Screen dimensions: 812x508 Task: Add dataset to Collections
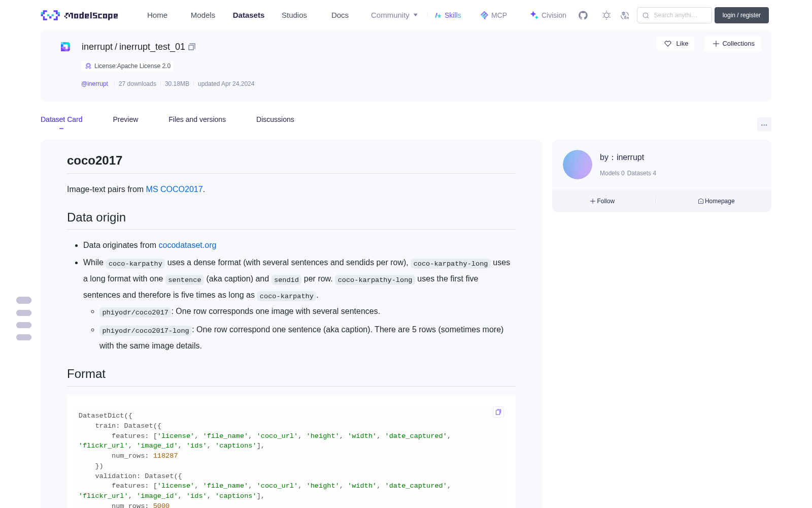[733, 44]
